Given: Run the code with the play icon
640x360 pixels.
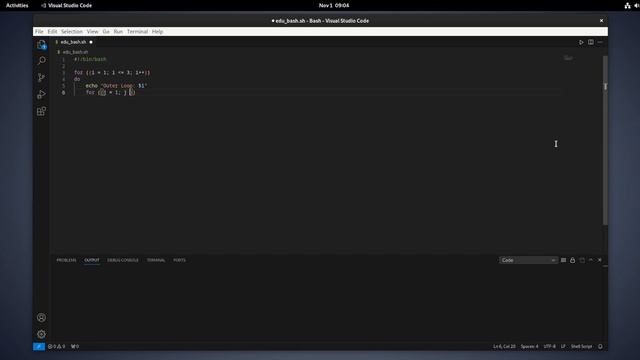Looking at the screenshot, I should pos(581,42).
